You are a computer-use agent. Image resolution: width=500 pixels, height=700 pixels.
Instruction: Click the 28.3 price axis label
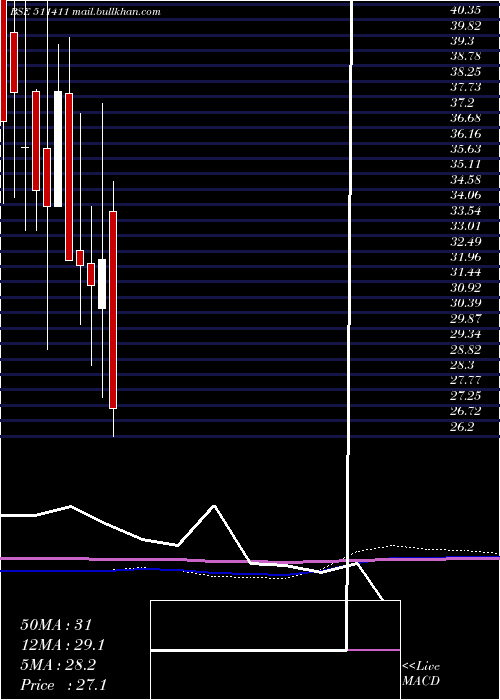click(462, 365)
